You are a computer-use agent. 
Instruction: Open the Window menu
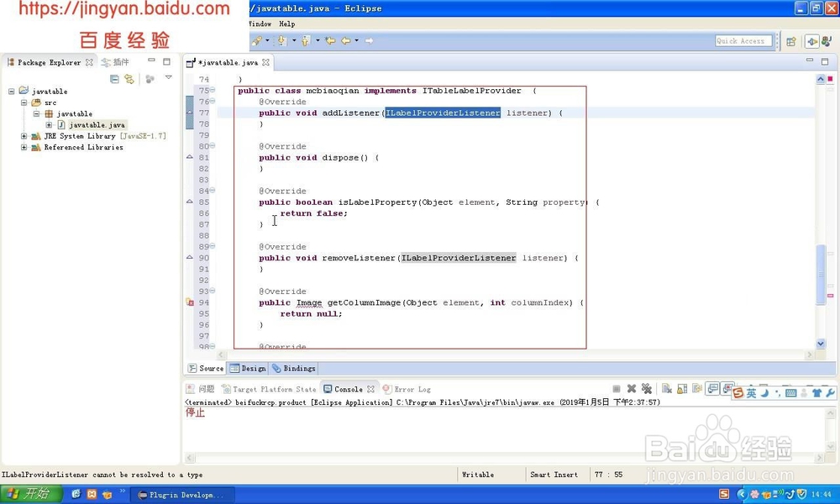260,24
